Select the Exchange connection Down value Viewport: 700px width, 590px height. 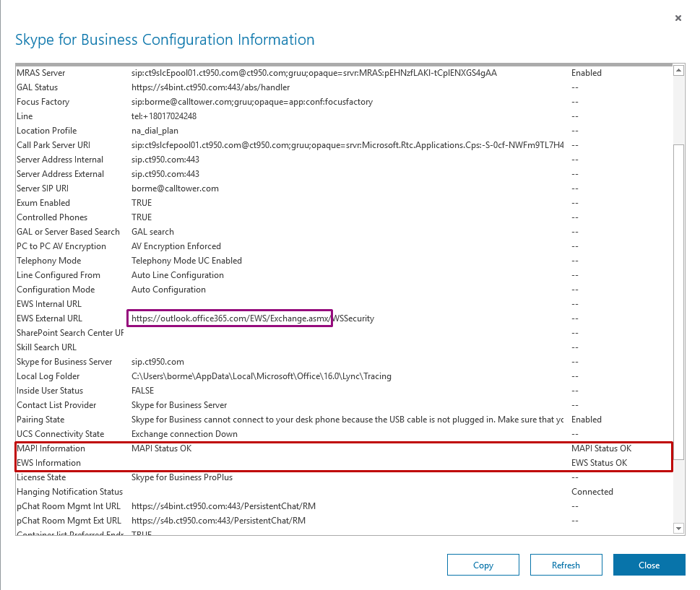click(x=184, y=434)
